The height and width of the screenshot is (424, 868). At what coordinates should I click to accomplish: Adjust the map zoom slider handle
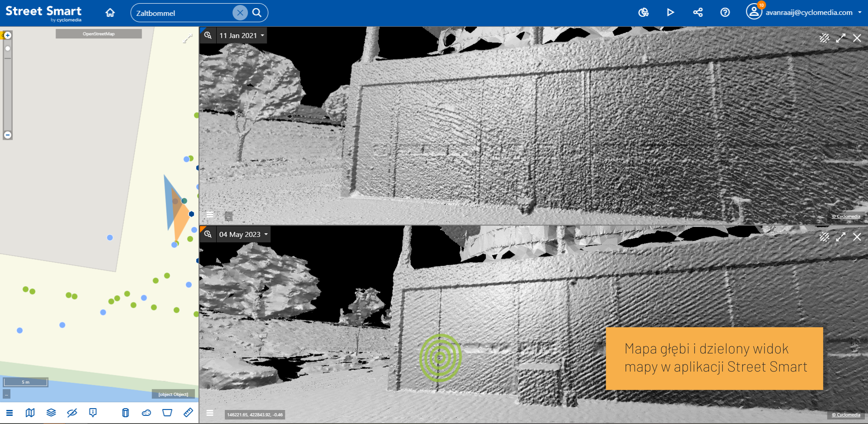point(8,48)
